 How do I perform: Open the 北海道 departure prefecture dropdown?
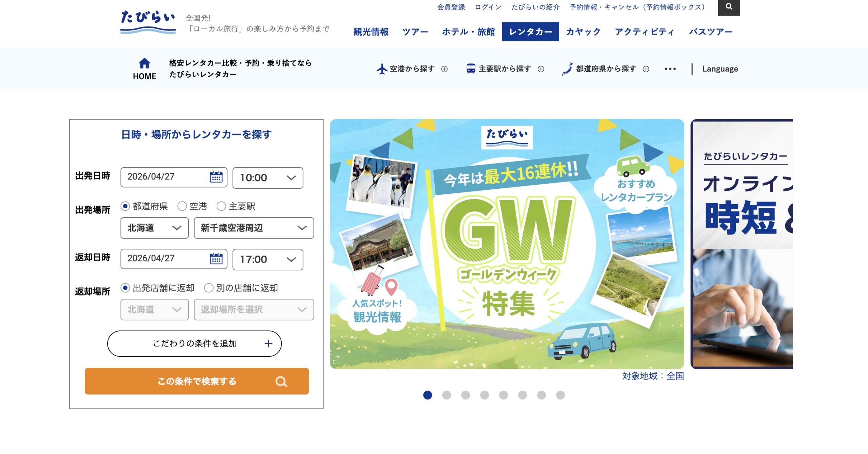[x=155, y=228]
